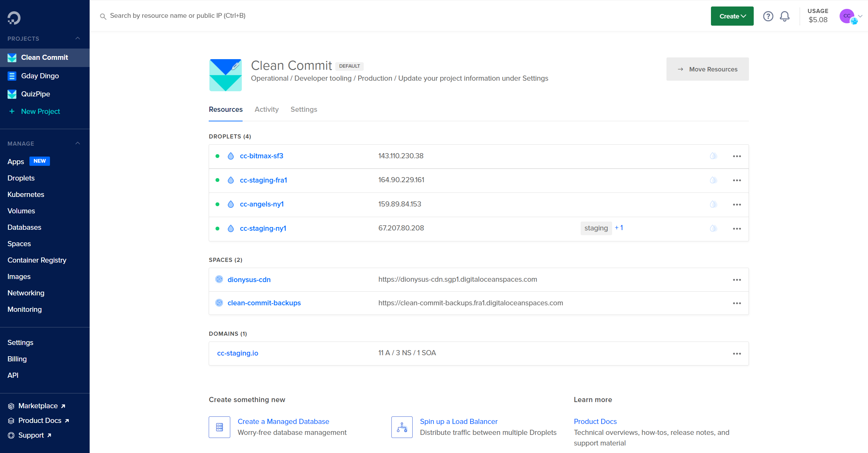
Task: Click the Load Balancer icon tile
Action: pos(402,427)
